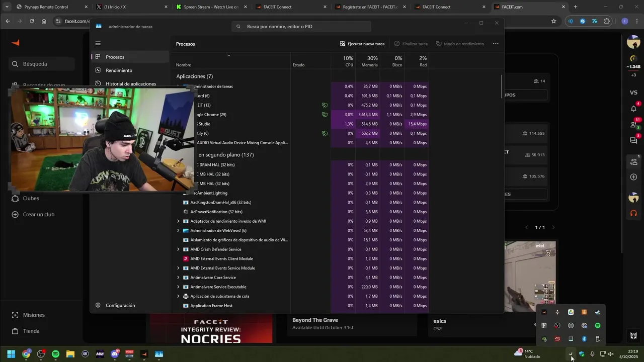The height and width of the screenshot is (362, 644).
Task: Click the search box Busca por nombre
Action: [301, 26]
